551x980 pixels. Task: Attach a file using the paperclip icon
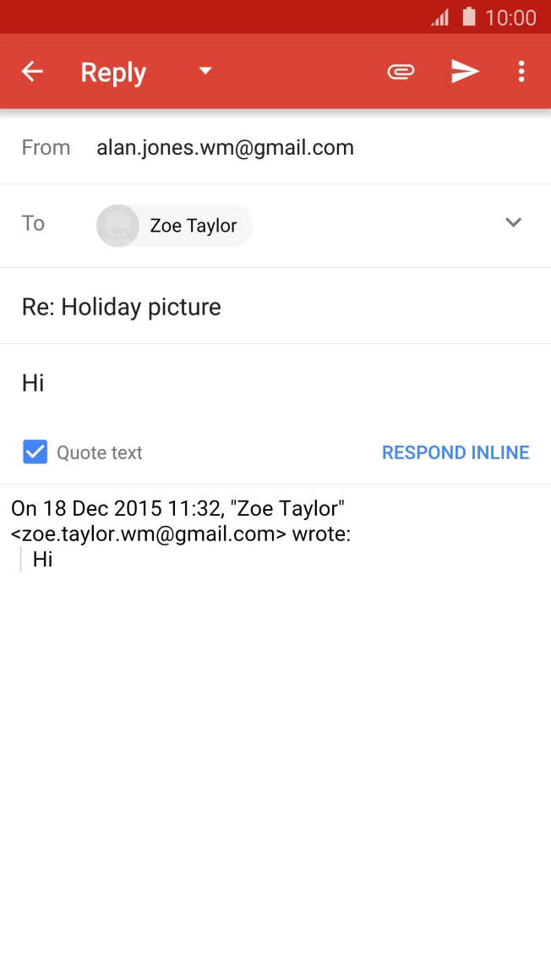click(x=401, y=71)
